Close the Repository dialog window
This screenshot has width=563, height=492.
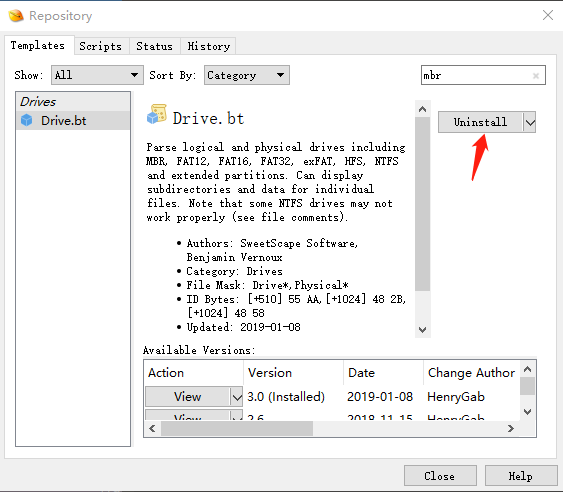[x=548, y=15]
